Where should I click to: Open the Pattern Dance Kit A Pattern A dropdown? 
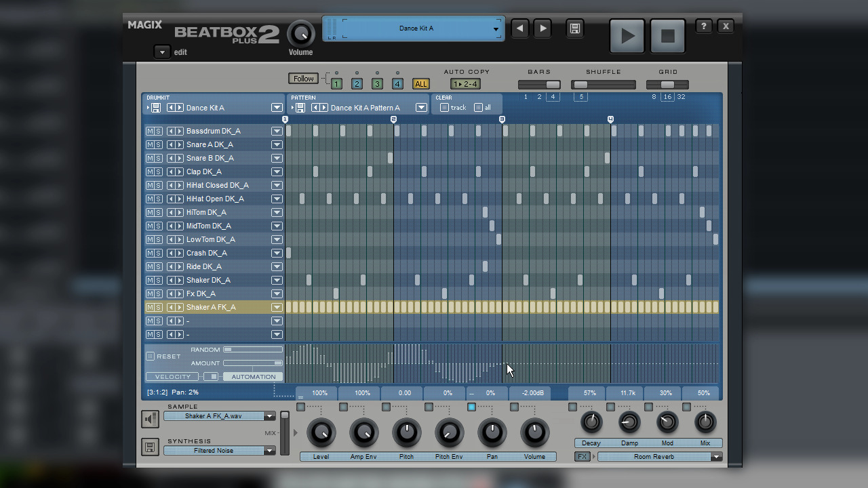tap(421, 108)
